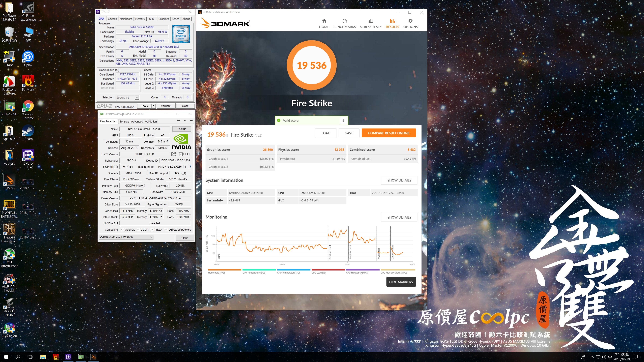644x362 pixels.
Task: Launch AORUS ENGINE desktop icon
Action: (x=9, y=307)
